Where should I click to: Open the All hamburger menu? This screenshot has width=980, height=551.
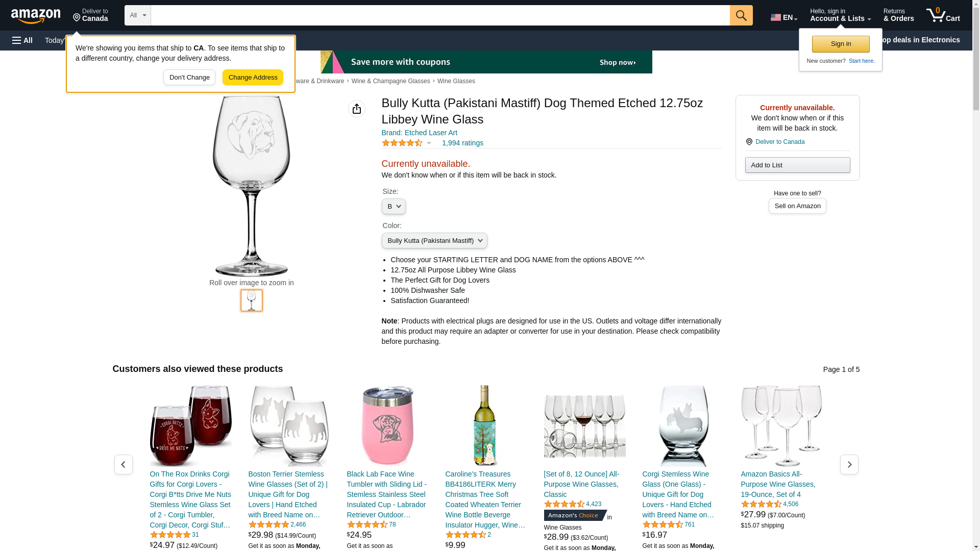pos(22,40)
